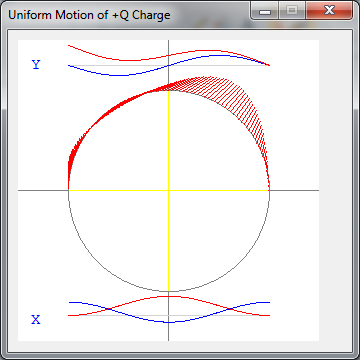Click the blue Y axis label
The width and height of the screenshot is (360, 360).
pyautogui.click(x=36, y=65)
